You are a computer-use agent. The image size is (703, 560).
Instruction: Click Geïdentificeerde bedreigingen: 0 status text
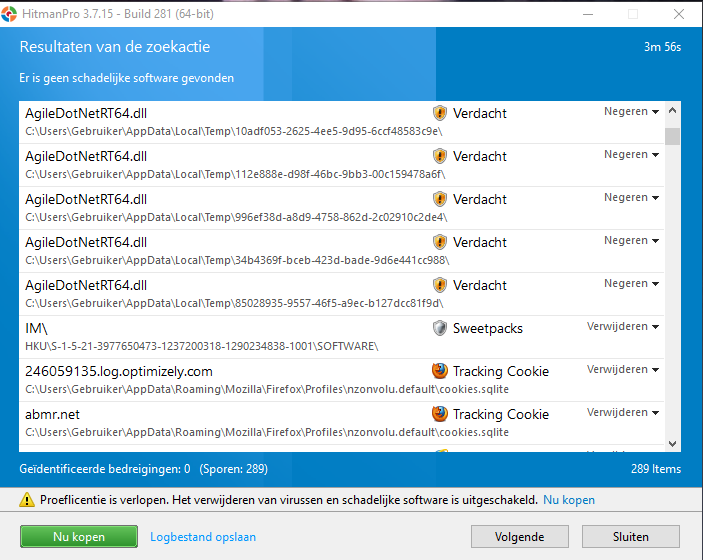click(105, 469)
